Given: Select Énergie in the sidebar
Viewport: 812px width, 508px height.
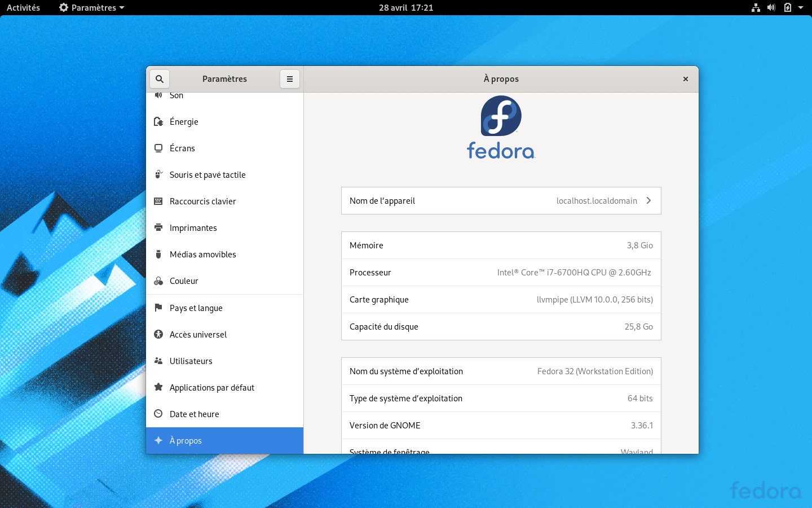Looking at the screenshot, I should (x=224, y=122).
